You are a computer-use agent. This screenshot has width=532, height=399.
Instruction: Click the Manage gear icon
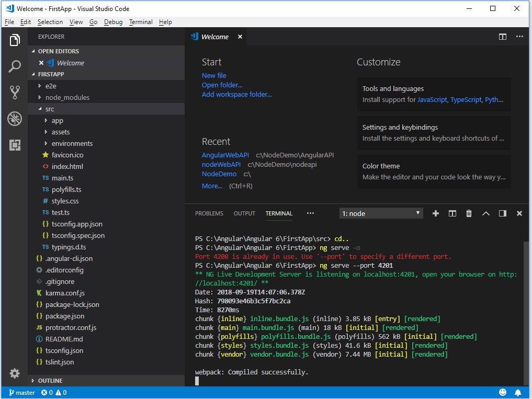point(15,373)
